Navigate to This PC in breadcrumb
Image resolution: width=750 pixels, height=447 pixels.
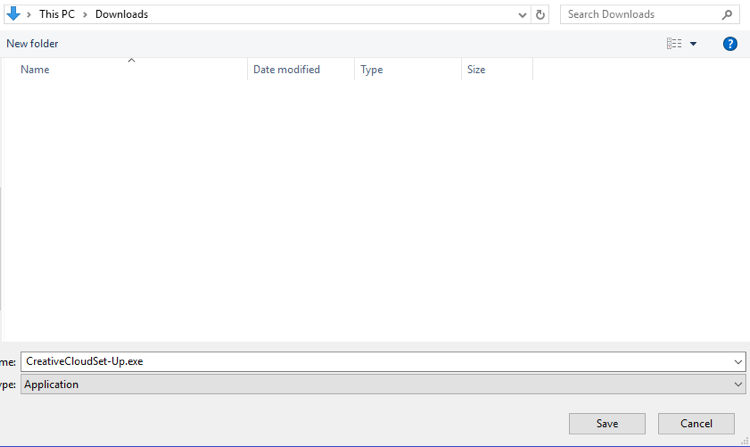(57, 15)
